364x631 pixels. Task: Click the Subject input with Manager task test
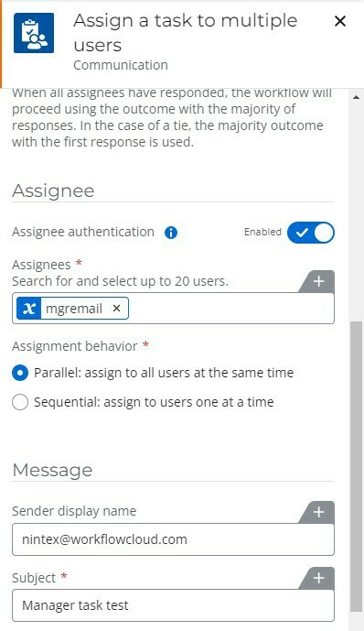point(173,605)
